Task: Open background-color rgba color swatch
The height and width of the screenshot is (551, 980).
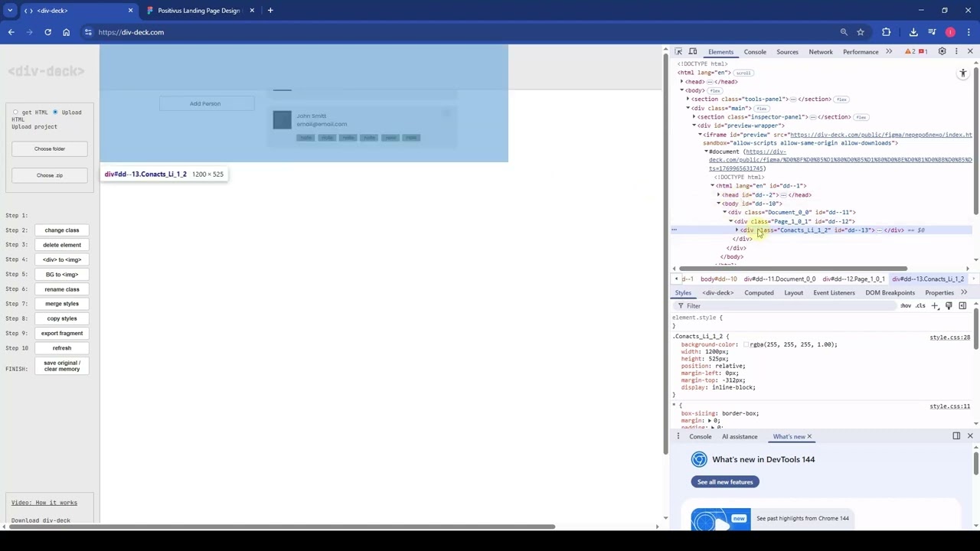Action: (746, 345)
